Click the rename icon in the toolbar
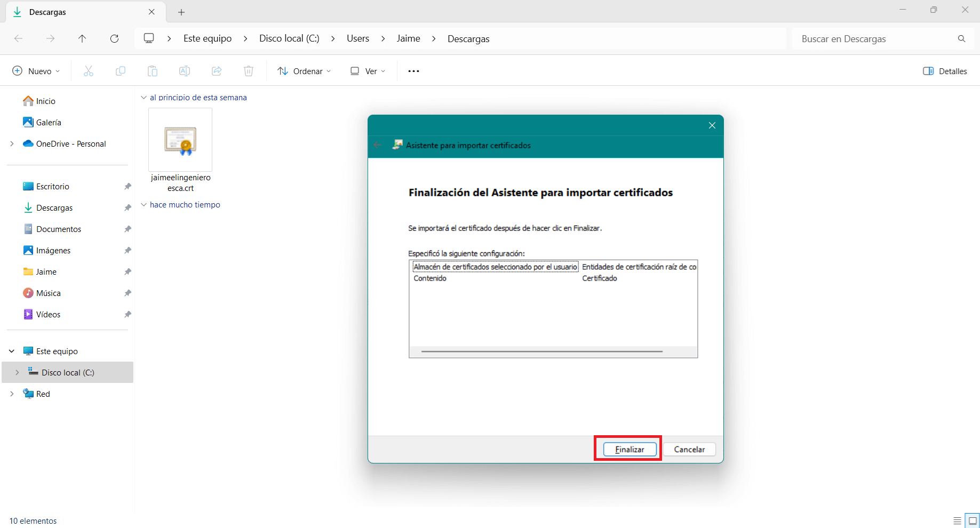 click(185, 71)
